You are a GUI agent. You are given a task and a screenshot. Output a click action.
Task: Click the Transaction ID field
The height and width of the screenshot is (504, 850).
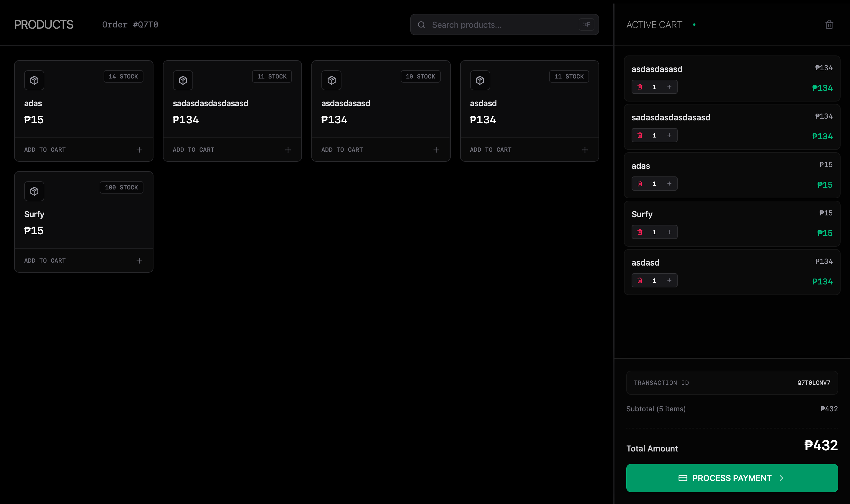pyautogui.click(x=732, y=383)
